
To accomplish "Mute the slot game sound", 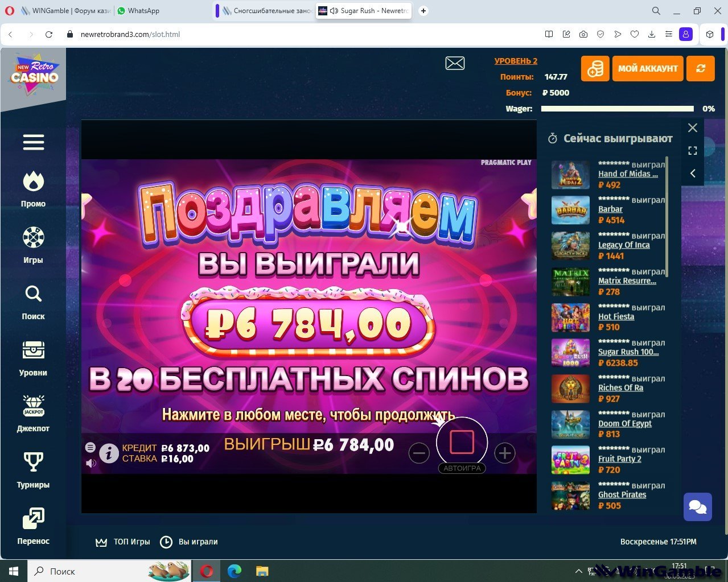I will (91, 463).
